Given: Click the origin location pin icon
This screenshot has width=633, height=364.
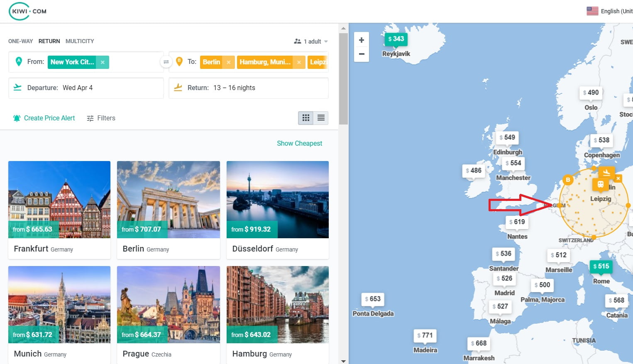Looking at the screenshot, I should pos(19,61).
